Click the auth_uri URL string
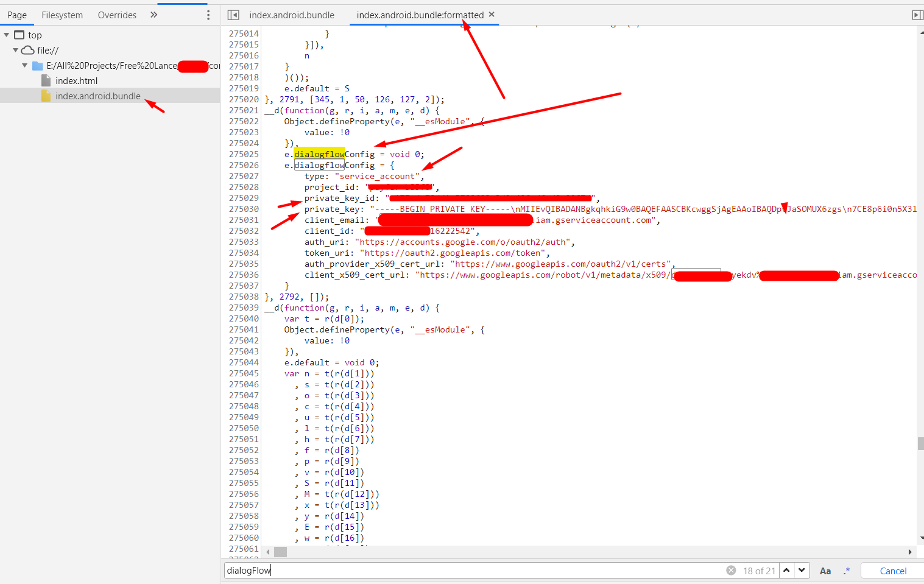Image resolution: width=924 pixels, height=584 pixels. 462,242
